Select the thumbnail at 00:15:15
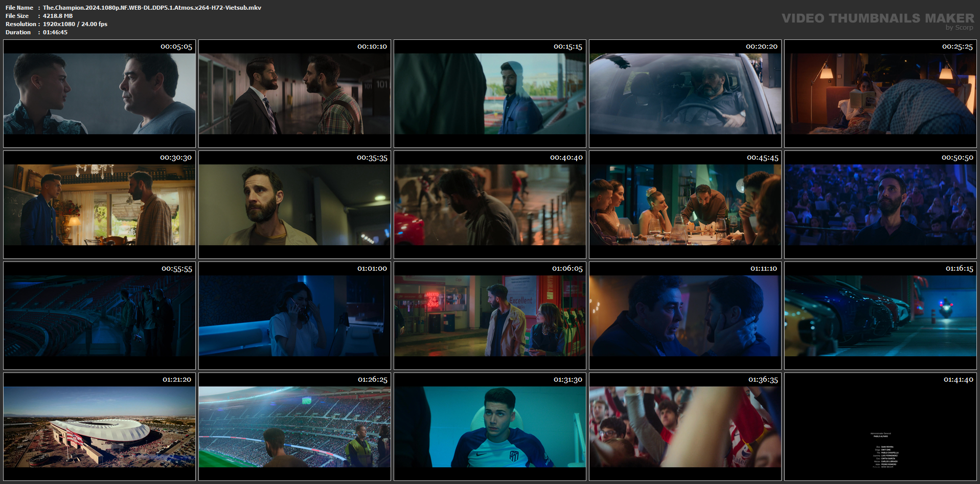 click(490, 94)
